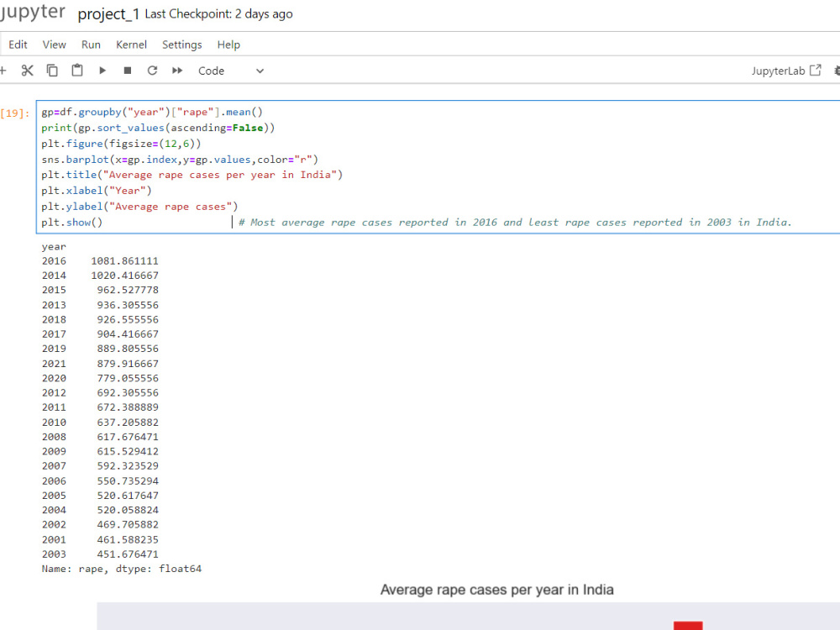Click the output value 1020.416667
The image size is (840, 630).
[x=124, y=276]
